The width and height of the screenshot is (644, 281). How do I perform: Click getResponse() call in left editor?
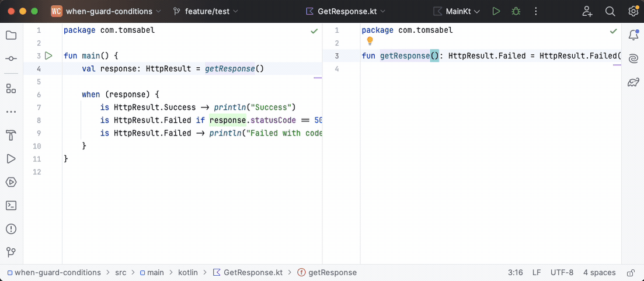[235, 68]
